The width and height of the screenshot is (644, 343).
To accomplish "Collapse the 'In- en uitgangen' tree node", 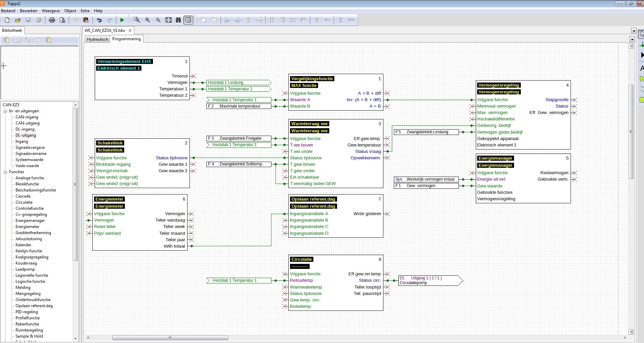I will [5, 111].
